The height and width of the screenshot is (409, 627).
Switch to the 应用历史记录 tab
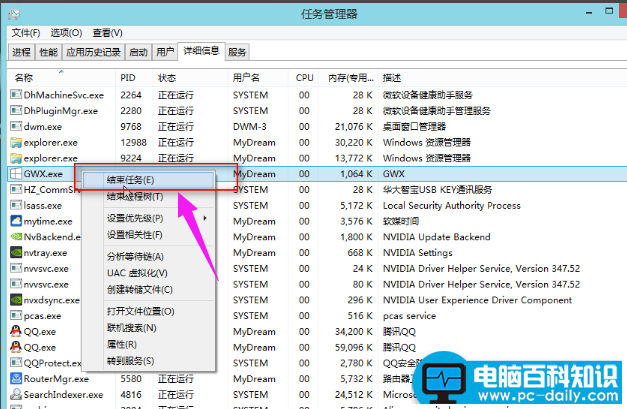(93, 52)
